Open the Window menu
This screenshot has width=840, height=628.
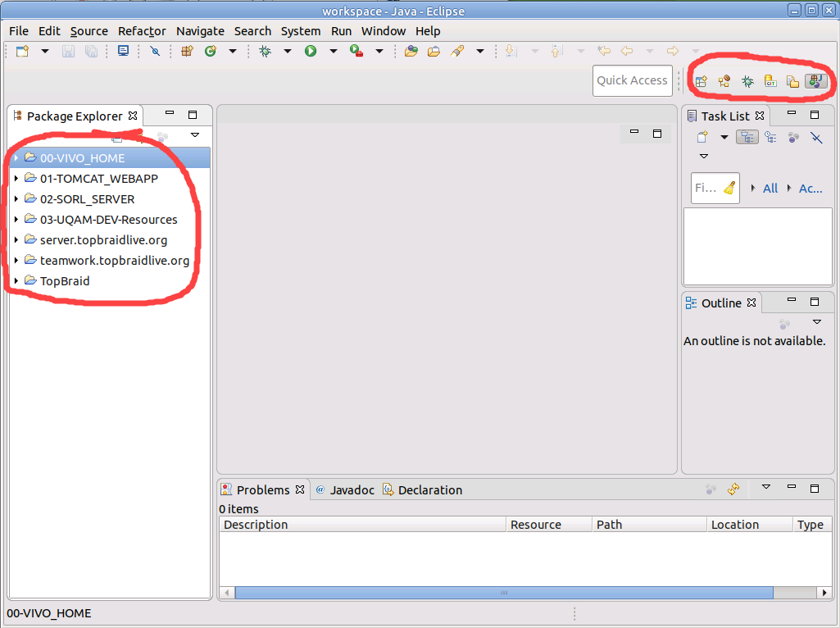(x=384, y=31)
